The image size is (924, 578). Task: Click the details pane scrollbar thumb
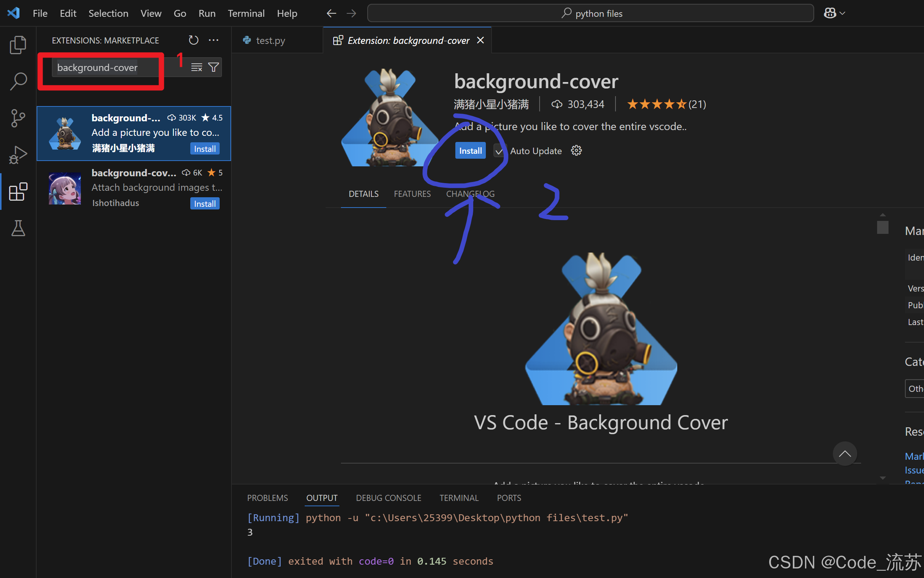(882, 227)
